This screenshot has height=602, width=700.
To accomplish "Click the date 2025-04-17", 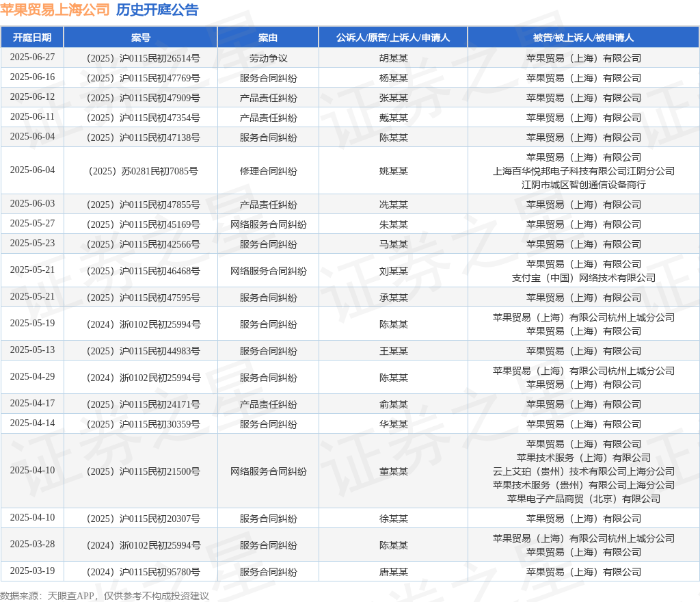I will point(32,403).
